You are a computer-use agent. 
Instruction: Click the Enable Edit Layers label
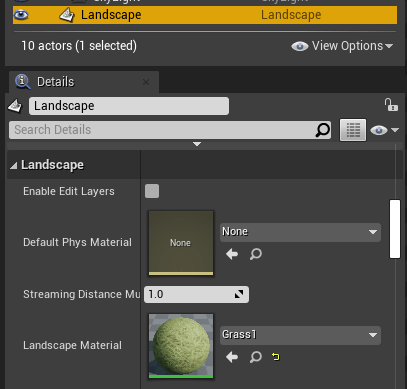[69, 191]
